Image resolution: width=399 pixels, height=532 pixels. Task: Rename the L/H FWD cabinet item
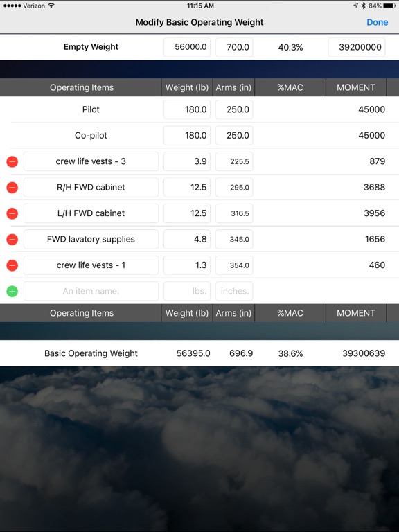pos(91,213)
